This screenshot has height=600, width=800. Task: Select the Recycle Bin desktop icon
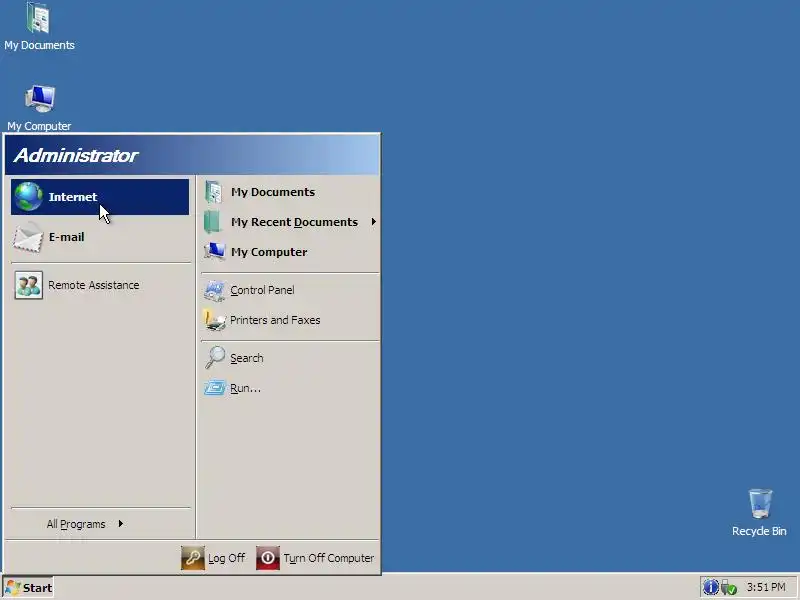760,503
